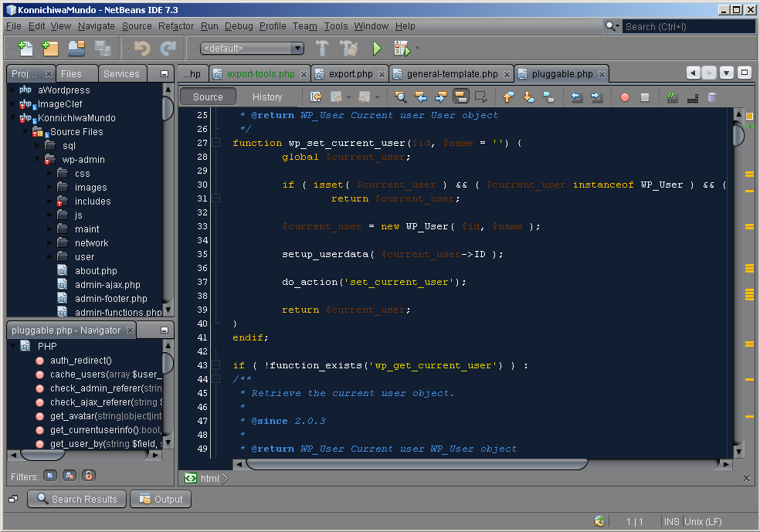Viewport: 760px width, 532px height.
Task: Find previous occurrence arrow icon
Action: 421,97
